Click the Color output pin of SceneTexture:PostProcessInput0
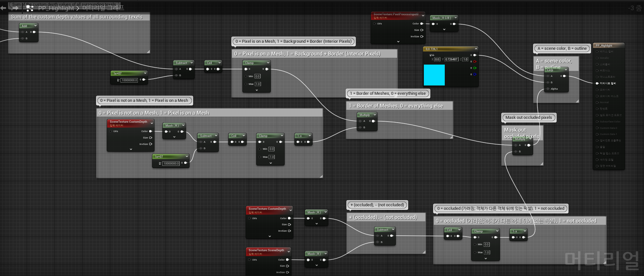The height and width of the screenshot is (276, 644). [x=422, y=23]
